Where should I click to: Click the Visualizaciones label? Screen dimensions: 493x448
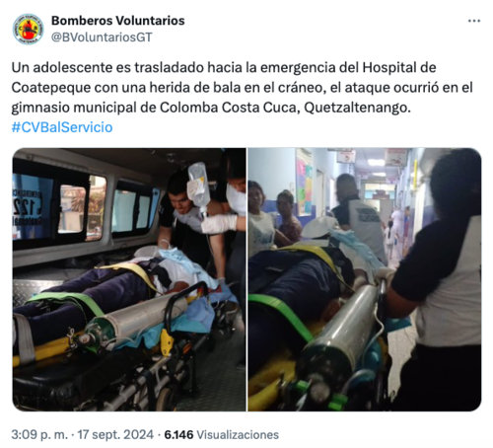(238, 434)
